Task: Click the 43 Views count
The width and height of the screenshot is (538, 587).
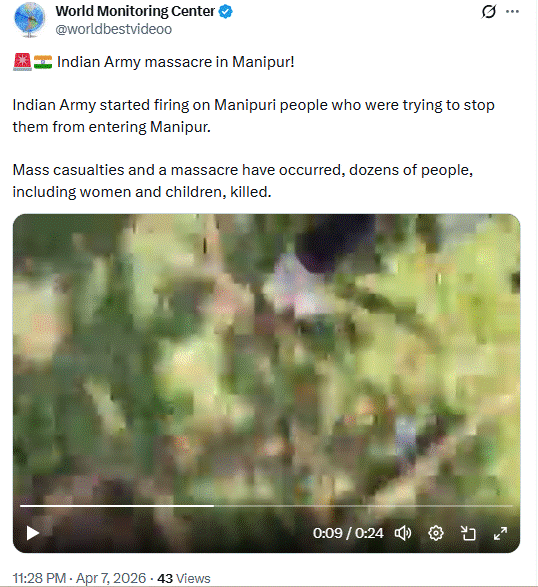Action: tap(184, 578)
